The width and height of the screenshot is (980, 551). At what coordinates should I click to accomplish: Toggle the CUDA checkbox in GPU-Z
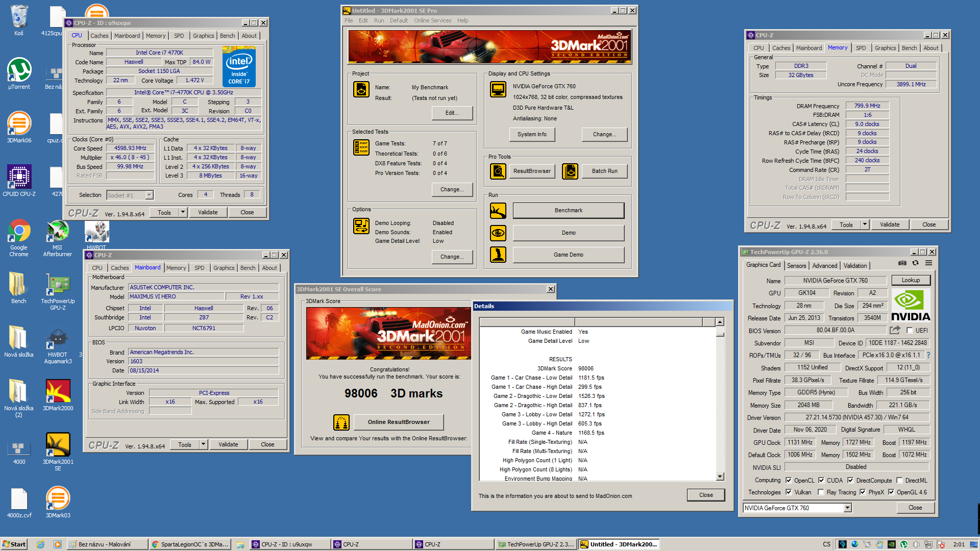(821, 481)
